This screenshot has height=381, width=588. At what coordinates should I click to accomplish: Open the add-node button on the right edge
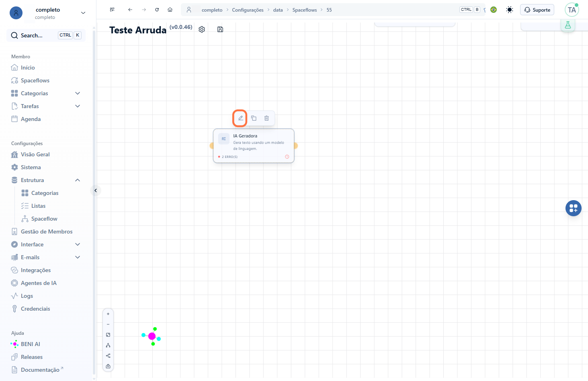(573, 208)
